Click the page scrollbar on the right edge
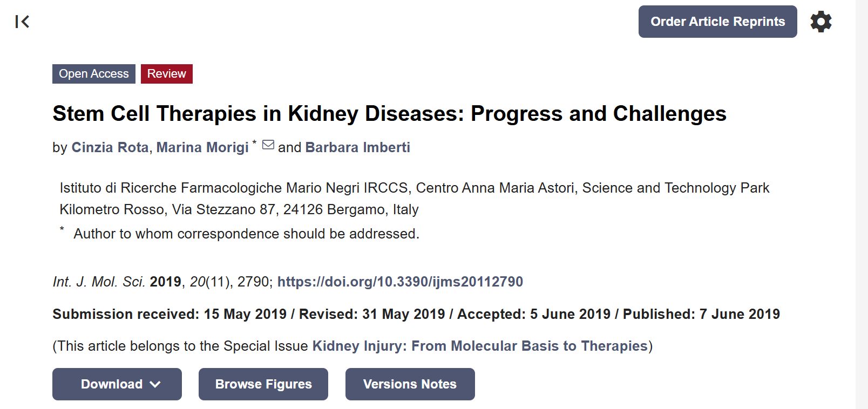The image size is (868, 409). click(x=862, y=204)
